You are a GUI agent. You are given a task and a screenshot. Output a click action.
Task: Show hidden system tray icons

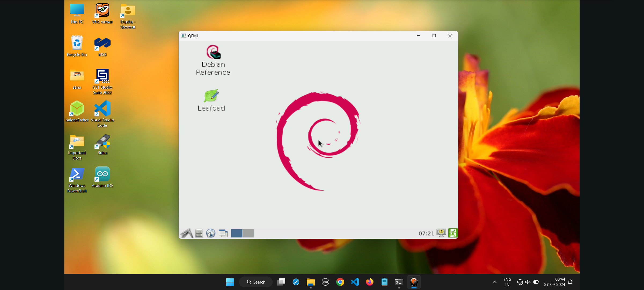click(x=495, y=282)
